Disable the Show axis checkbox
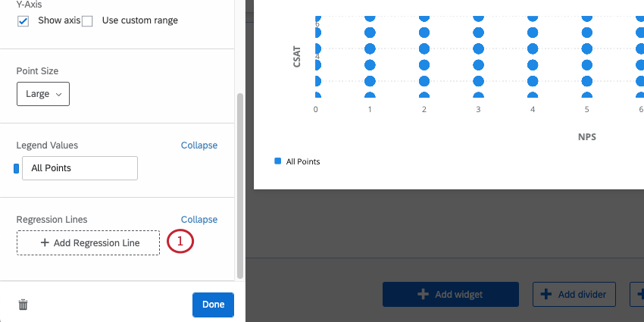Viewport: 644px width, 322px height. [x=23, y=20]
